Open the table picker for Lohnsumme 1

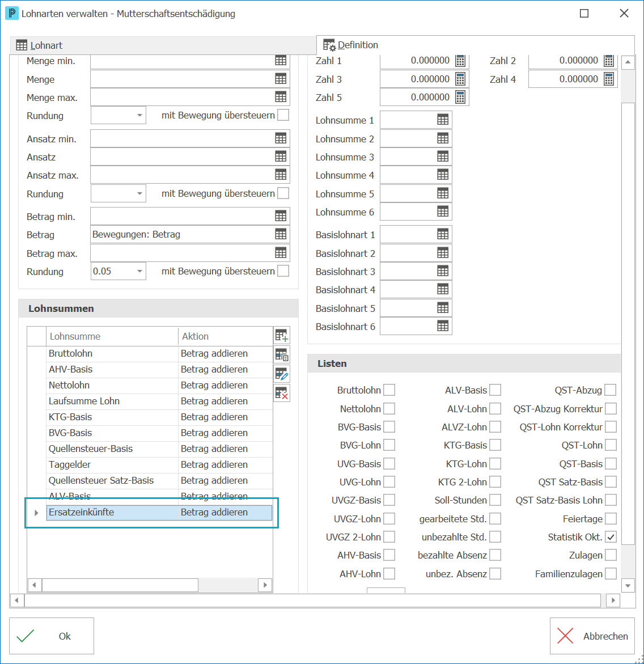443,120
